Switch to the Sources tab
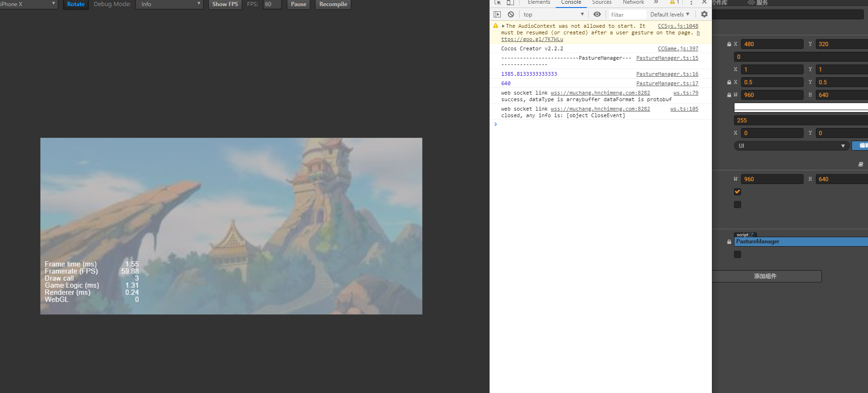The height and width of the screenshot is (393, 868). tap(602, 2)
